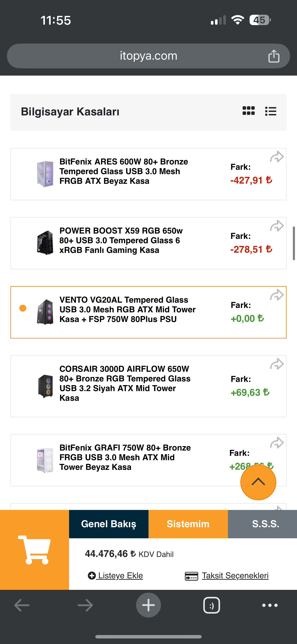Choose the CORSAIR 3000D AIRFLOW case option
297x644 pixels.
click(125, 383)
